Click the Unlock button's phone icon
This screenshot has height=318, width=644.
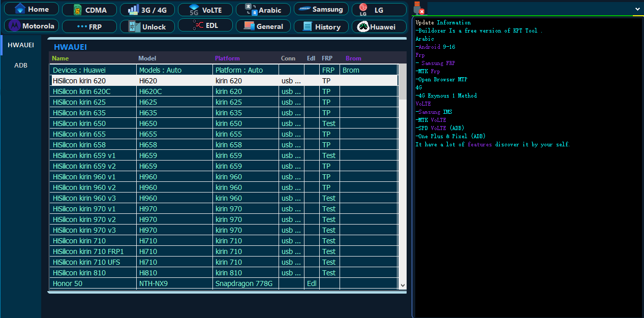pyautogui.click(x=134, y=26)
